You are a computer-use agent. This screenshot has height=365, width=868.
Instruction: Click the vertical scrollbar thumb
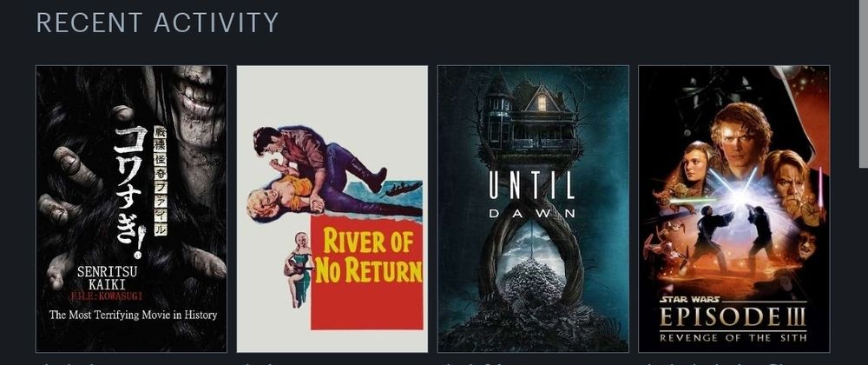click(863, 83)
